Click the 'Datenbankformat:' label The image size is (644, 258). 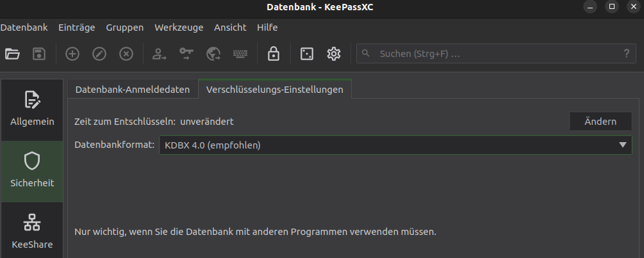114,145
